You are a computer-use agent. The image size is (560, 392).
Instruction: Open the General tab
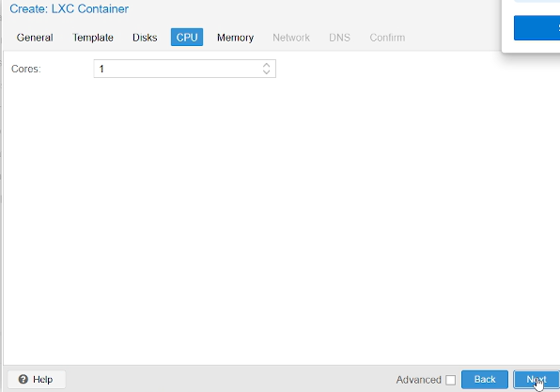[x=35, y=38]
